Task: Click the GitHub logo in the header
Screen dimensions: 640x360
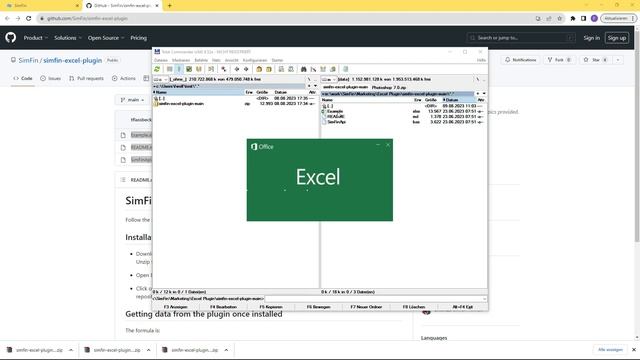Action: click(11, 38)
